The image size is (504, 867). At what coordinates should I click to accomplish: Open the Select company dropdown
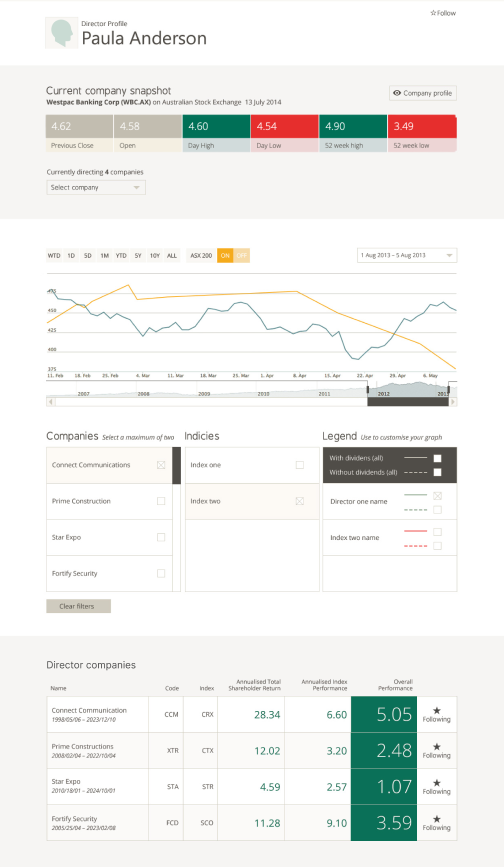click(x=96, y=187)
